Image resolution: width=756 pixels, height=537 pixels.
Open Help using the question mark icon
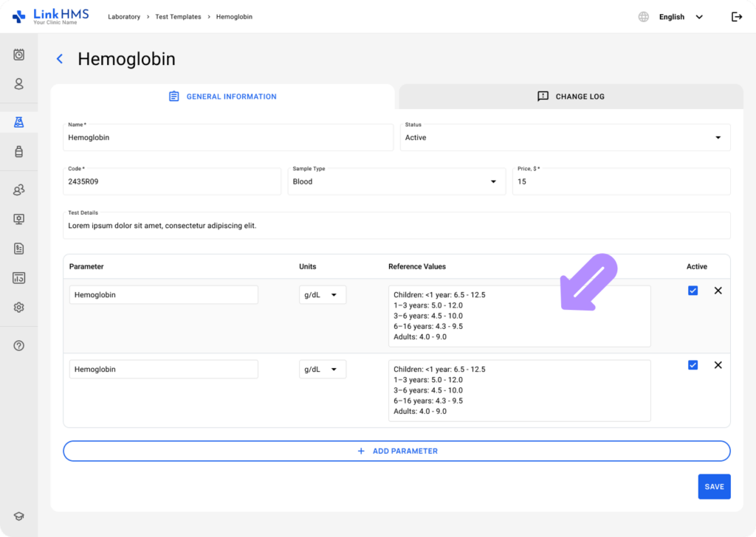click(18, 345)
